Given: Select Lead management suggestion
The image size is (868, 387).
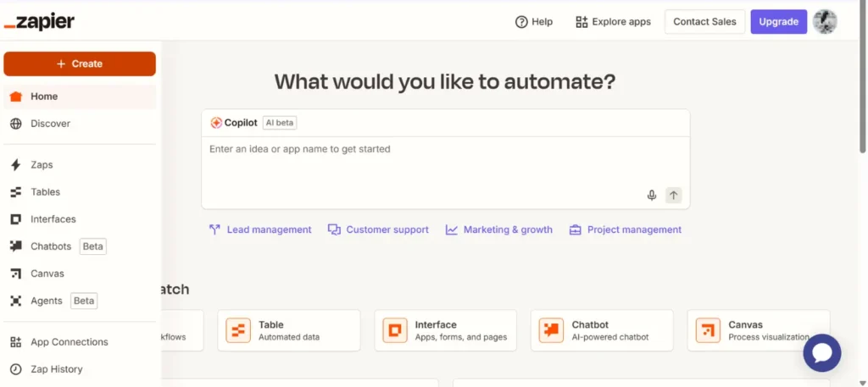Looking at the screenshot, I should pyautogui.click(x=260, y=229).
